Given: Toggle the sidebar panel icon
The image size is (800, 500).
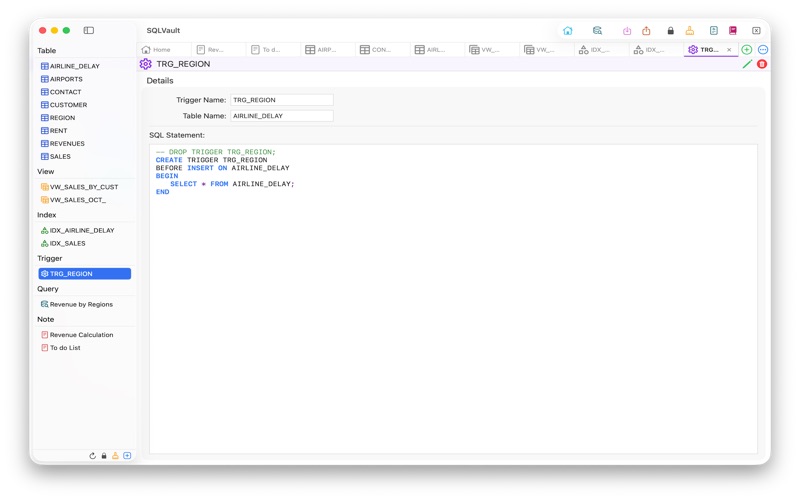Looking at the screenshot, I should (89, 30).
